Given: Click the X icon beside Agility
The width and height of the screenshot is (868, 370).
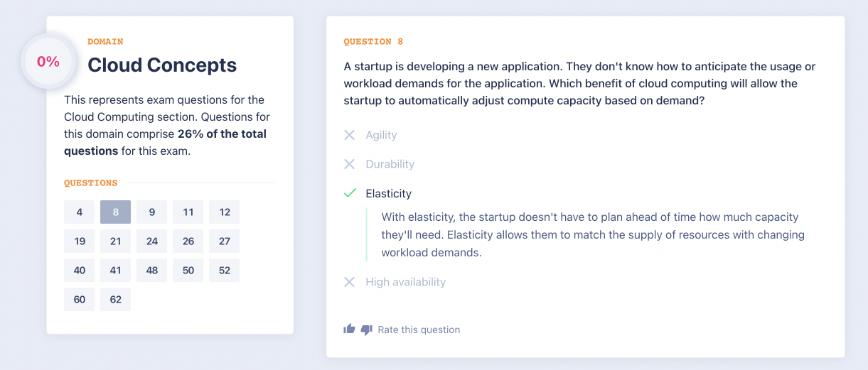Looking at the screenshot, I should tap(349, 135).
